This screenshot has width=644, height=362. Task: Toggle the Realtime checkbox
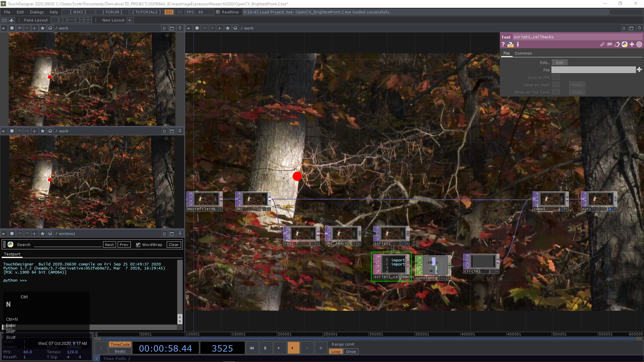(218, 12)
